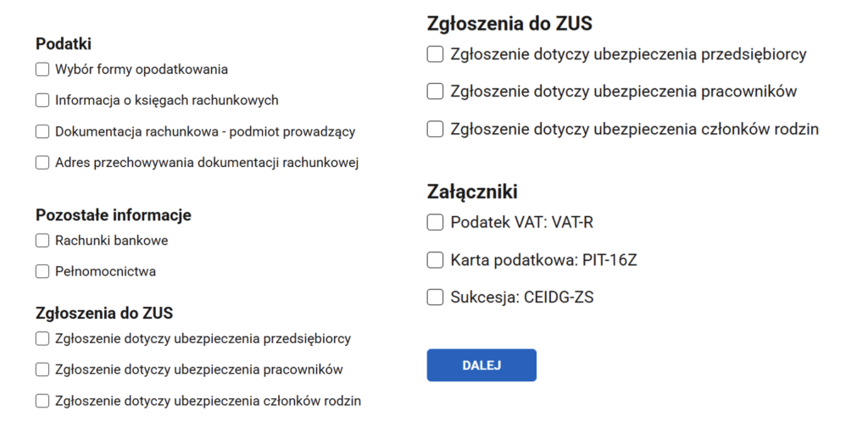This screenshot has width=868, height=422.
Task: Select the 'Sukcesja: CEIDG-ZS' checkbox
Action: pyautogui.click(x=435, y=297)
